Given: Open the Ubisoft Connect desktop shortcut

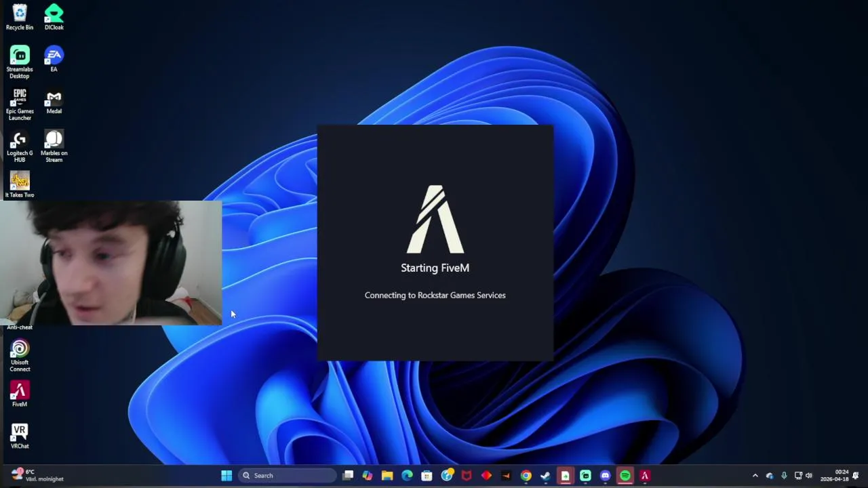Looking at the screenshot, I should point(20,356).
